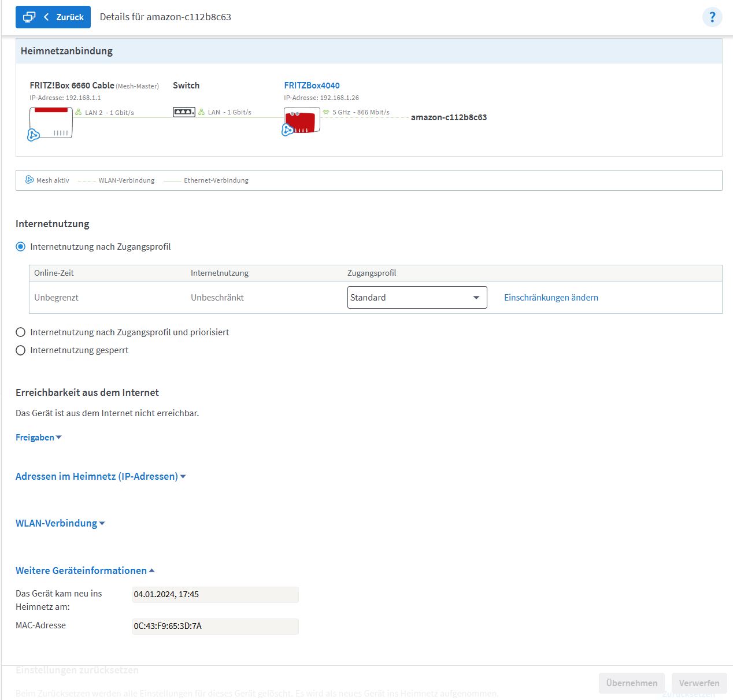Click the Switch device label
Image resolution: width=733 pixels, height=700 pixels.
click(186, 86)
